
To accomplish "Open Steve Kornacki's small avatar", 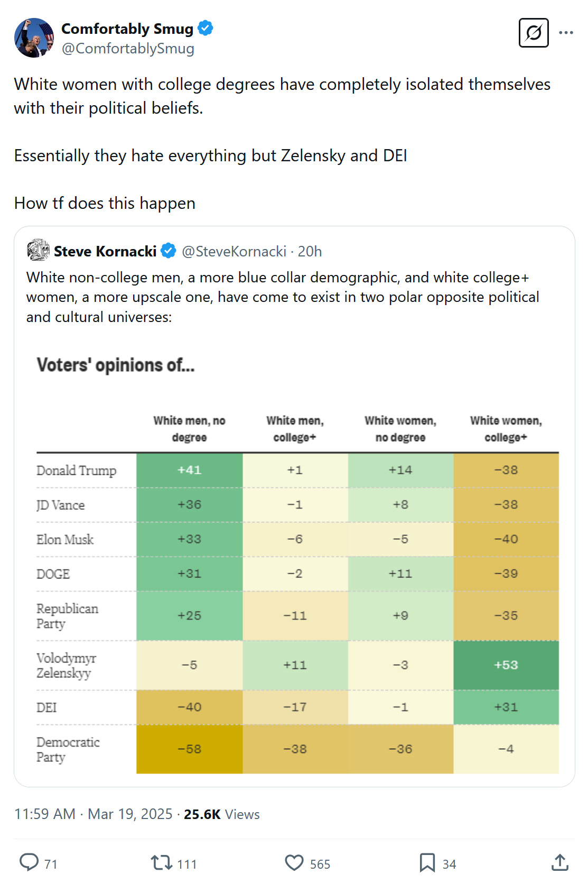I will pos(38,250).
